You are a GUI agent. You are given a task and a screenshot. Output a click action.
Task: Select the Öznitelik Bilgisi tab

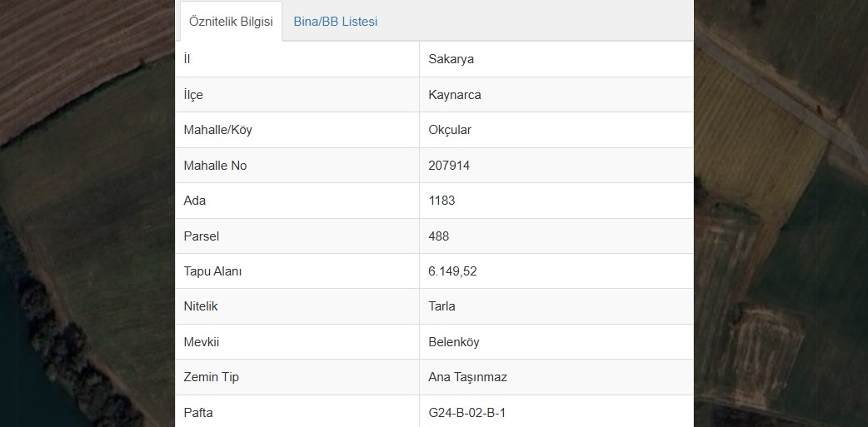[231, 22]
